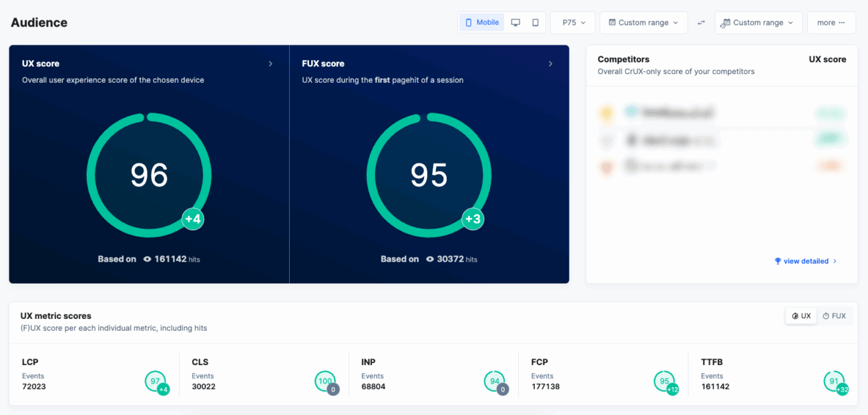Click the Overall CrUX-only score subtitle
This screenshot has width=868, height=415.
676,72
